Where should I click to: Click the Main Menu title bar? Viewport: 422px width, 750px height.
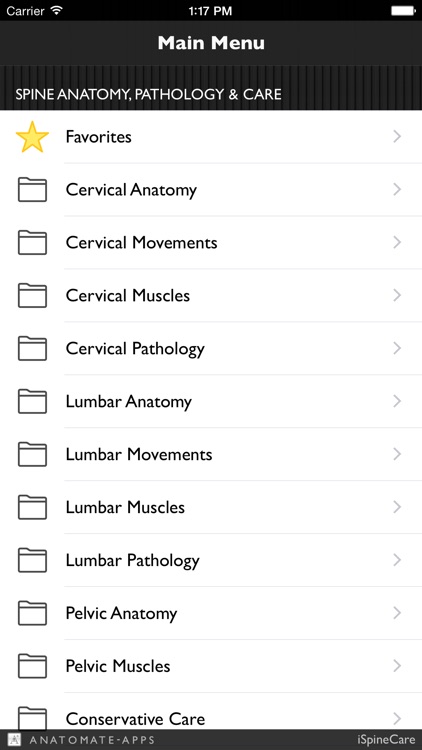pyautogui.click(x=211, y=43)
